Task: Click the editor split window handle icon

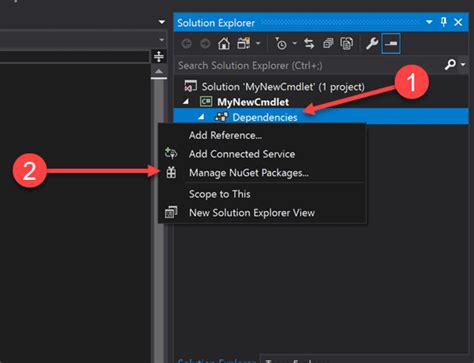Action: coord(159,56)
